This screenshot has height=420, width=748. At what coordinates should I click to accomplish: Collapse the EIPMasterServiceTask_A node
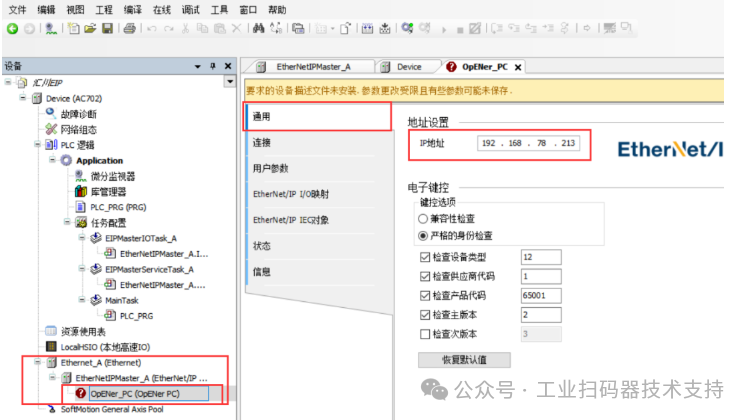click(x=82, y=269)
